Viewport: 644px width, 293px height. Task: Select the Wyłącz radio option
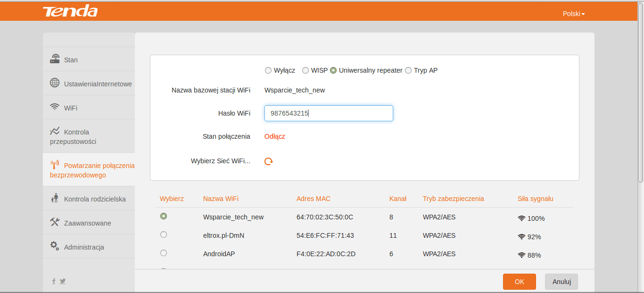(268, 70)
